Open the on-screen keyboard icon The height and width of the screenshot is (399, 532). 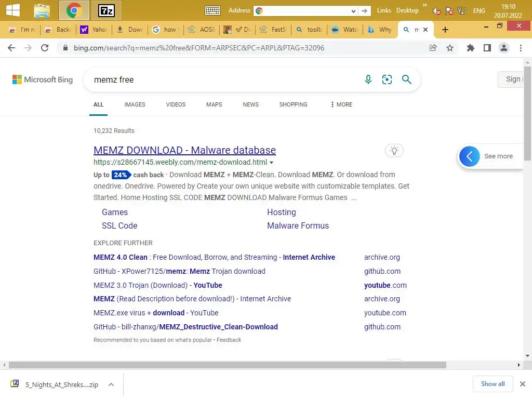coord(212,10)
